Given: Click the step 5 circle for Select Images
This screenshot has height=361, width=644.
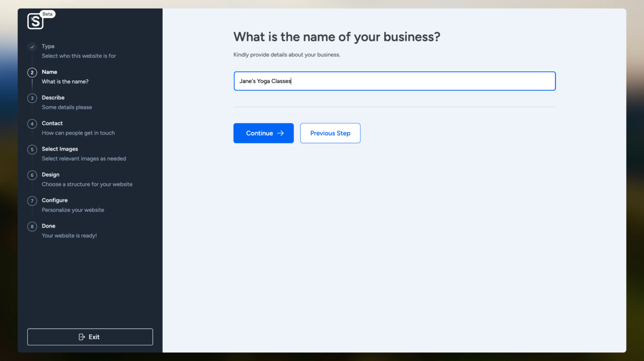Looking at the screenshot, I should point(32,150).
